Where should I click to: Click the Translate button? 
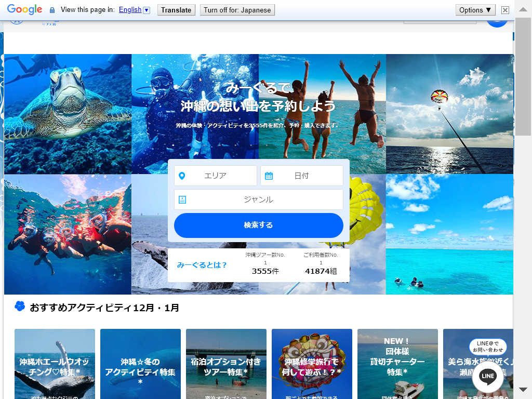click(x=177, y=10)
